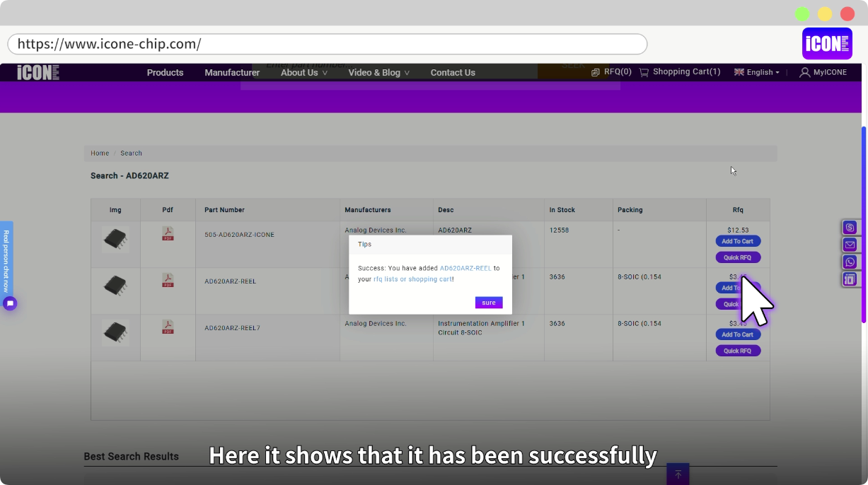Click the Search - AD620ARZ heading

click(129, 176)
